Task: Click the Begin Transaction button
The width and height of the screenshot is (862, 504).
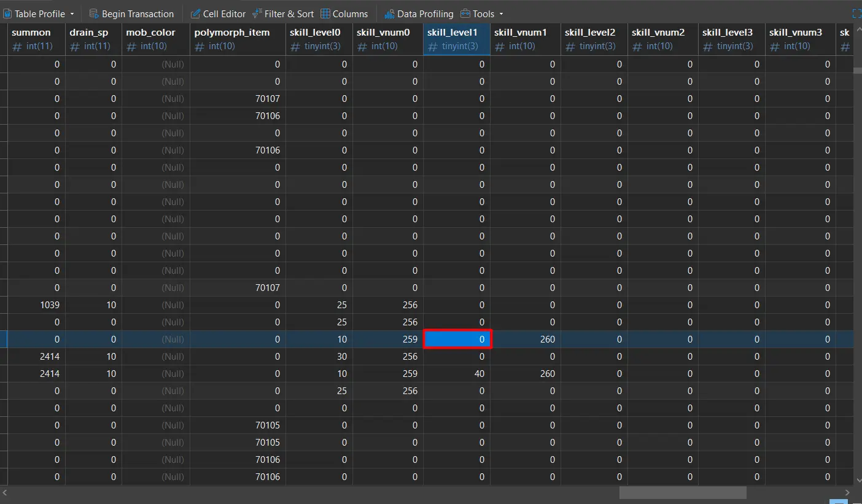Action: [131, 14]
